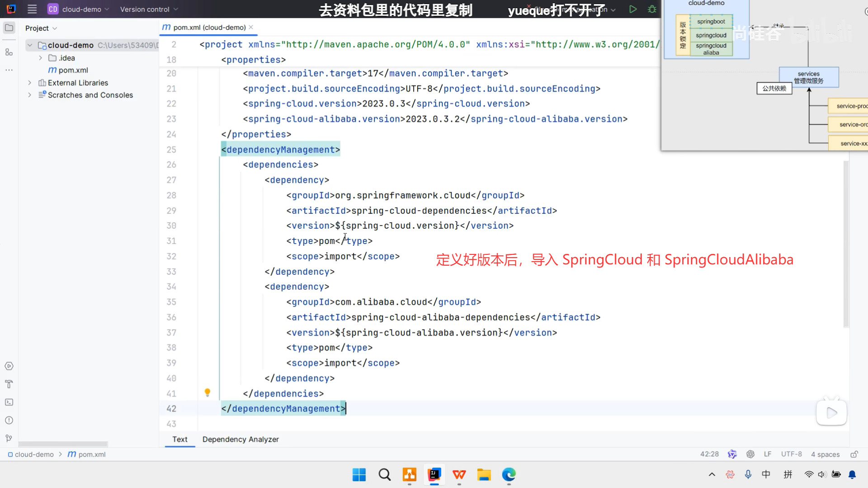Click the UTF-8 encoding status label

pyautogui.click(x=791, y=454)
